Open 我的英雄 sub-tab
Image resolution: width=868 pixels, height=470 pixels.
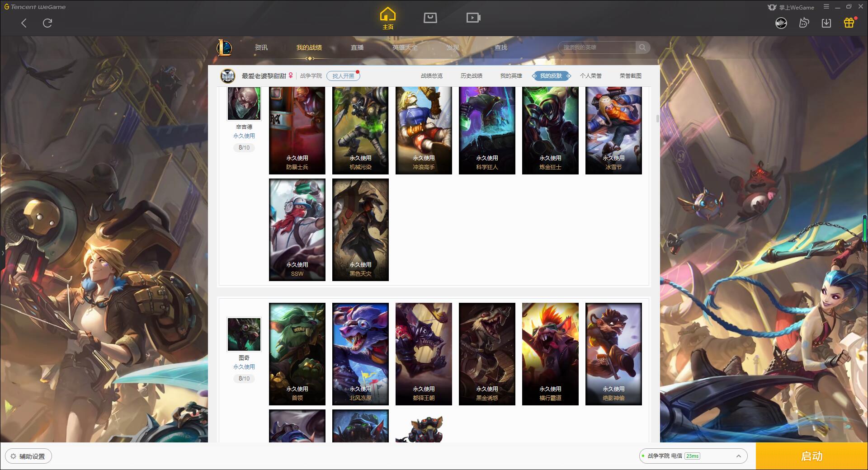511,76
